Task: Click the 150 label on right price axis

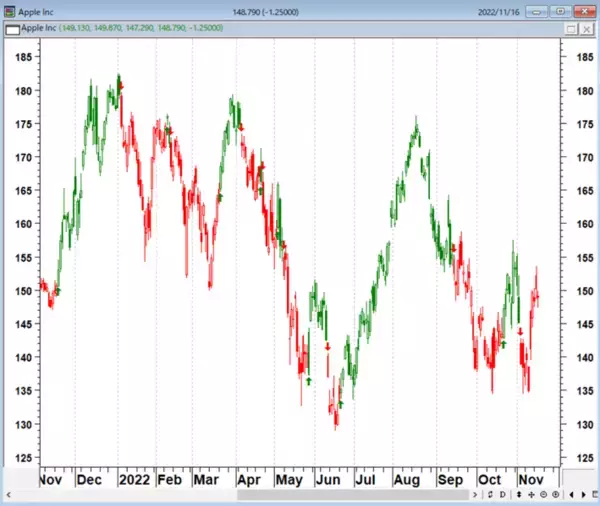Action: (585, 291)
